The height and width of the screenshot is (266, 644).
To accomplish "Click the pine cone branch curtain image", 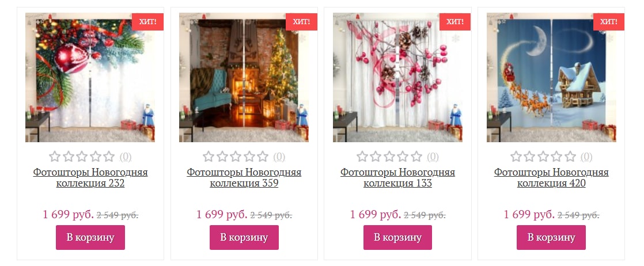I will 397,77.
